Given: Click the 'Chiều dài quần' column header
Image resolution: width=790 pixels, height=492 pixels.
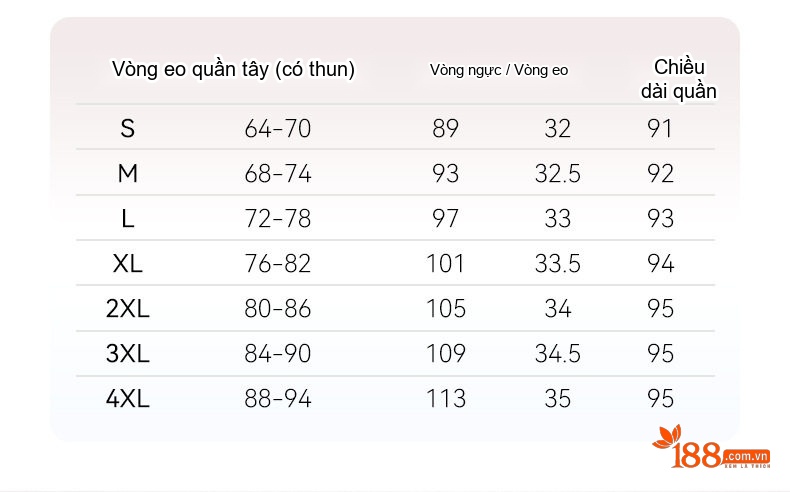Looking at the screenshot, I should (679, 80).
